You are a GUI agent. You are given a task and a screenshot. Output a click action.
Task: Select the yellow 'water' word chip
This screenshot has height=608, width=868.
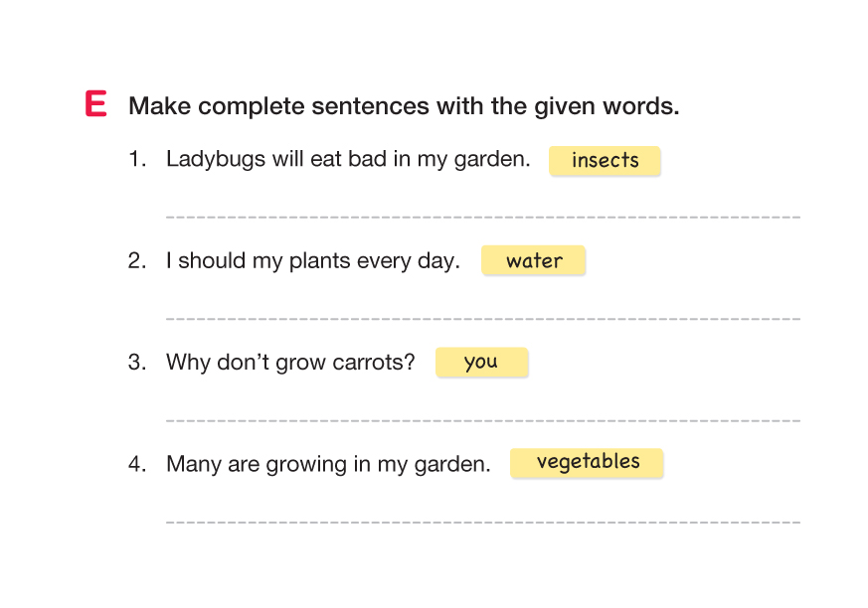tap(534, 261)
